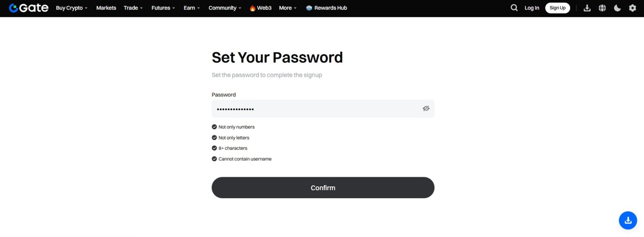Click the Rewards Hub gift box icon
The height and width of the screenshot is (237, 644).
(309, 8)
